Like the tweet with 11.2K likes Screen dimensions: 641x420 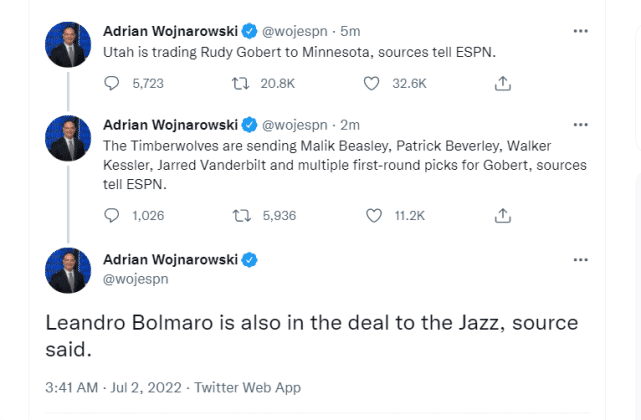[374, 215]
